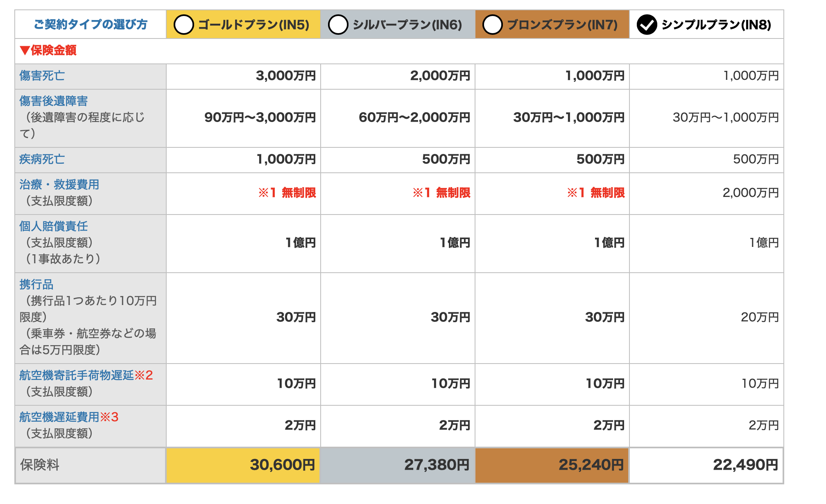Click the bronze 25,240円 premium cell

[x=552, y=465]
